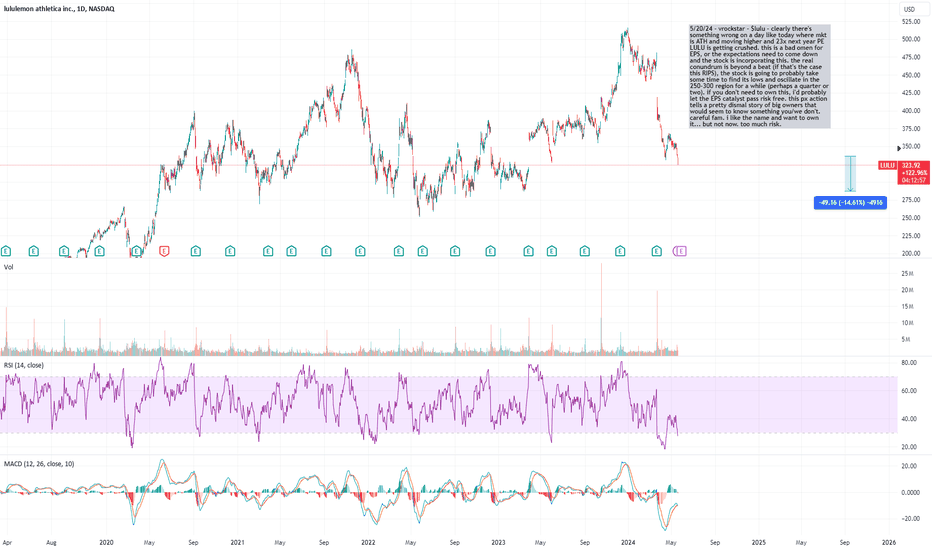The width and height of the screenshot is (932, 550).
Task: Click the 2026 label on the time axis
Action: click(889, 542)
